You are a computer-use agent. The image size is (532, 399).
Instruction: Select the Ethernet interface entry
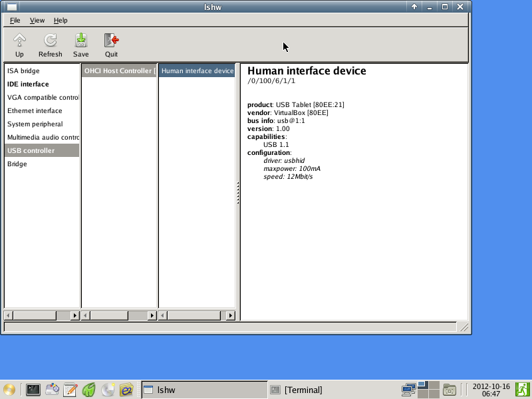pos(42,110)
